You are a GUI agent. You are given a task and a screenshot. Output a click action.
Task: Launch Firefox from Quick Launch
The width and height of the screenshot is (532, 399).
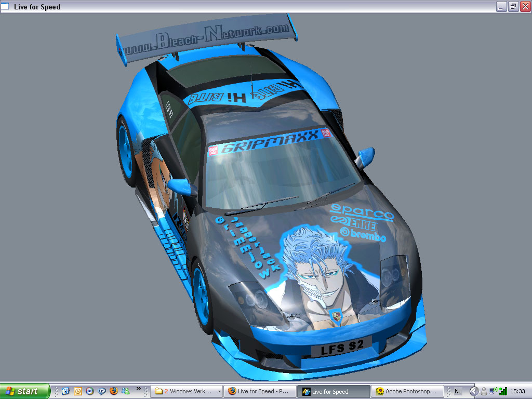coord(114,391)
